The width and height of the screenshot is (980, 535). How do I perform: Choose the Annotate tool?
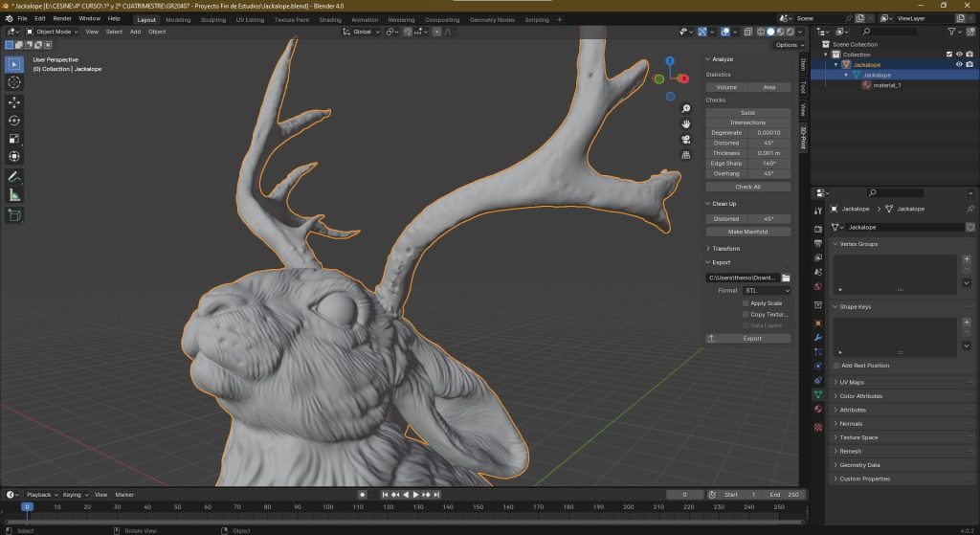(14, 177)
